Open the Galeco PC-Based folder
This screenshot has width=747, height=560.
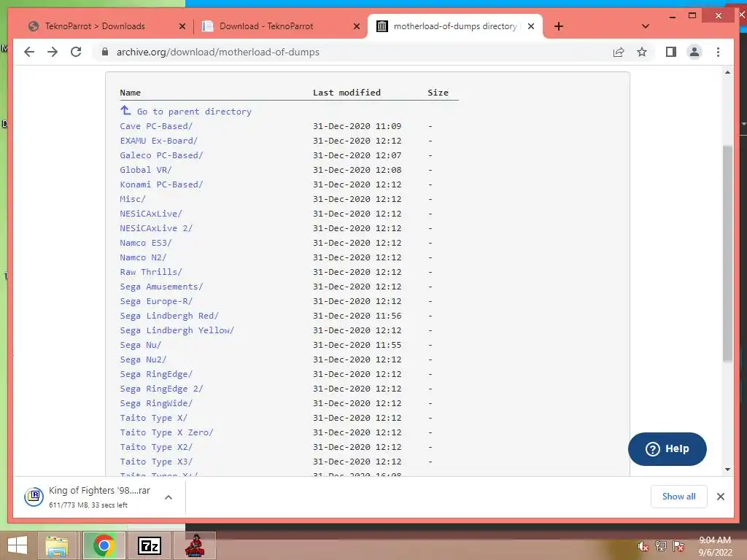coord(161,155)
